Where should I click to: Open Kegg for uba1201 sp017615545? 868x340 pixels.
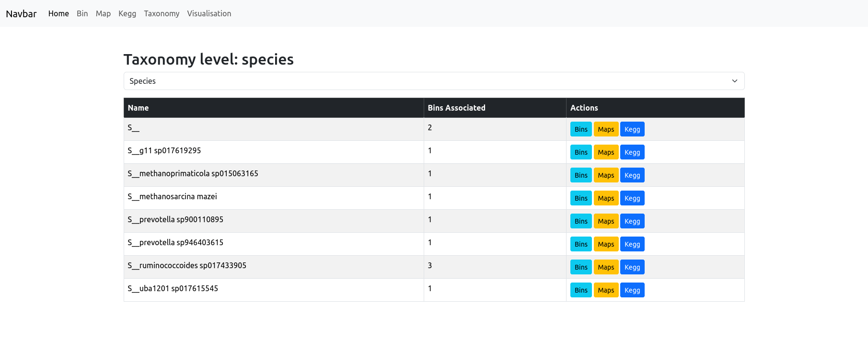point(632,290)
